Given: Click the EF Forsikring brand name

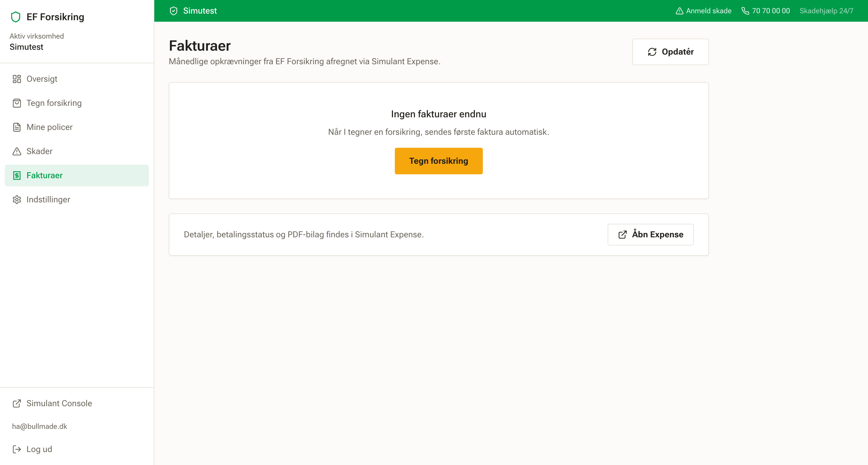Looking at the screenshot, I should 55,17.
